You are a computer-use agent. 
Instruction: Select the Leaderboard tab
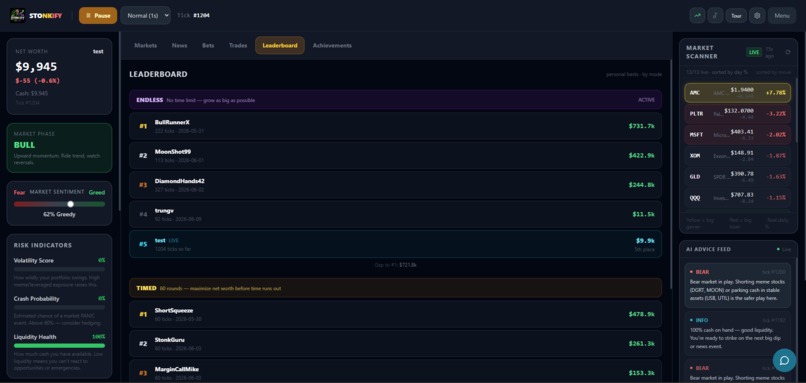pyautogui.click(x=280, y=45)
